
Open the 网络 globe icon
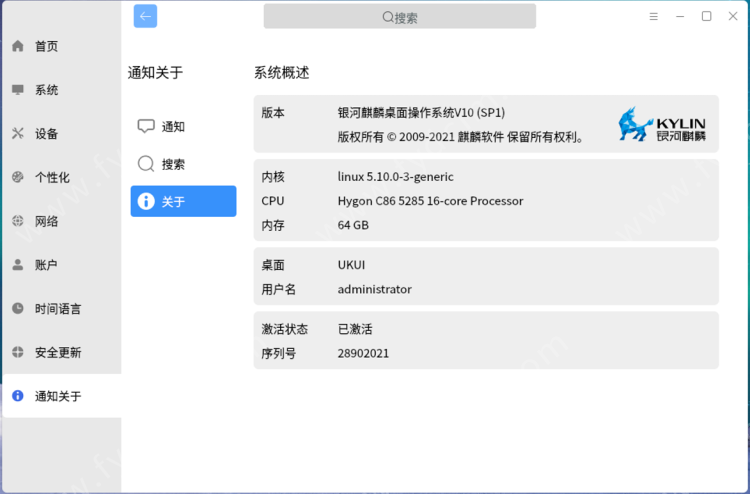tap(18, 221)
